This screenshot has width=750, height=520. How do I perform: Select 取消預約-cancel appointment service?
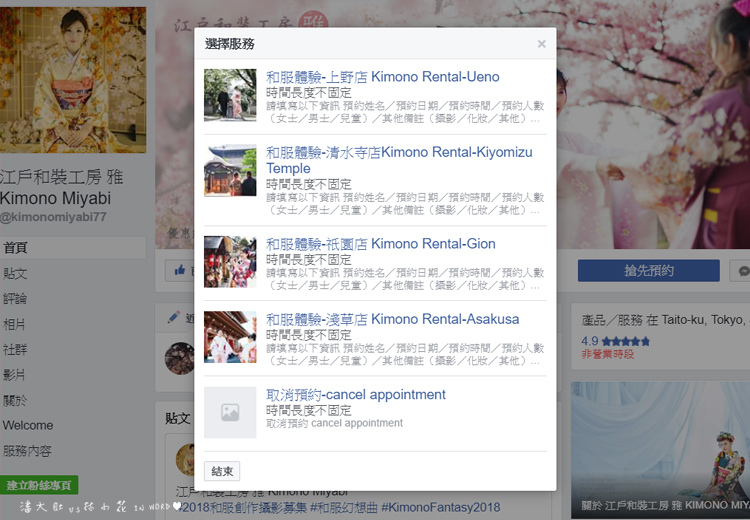coord(355,395)
